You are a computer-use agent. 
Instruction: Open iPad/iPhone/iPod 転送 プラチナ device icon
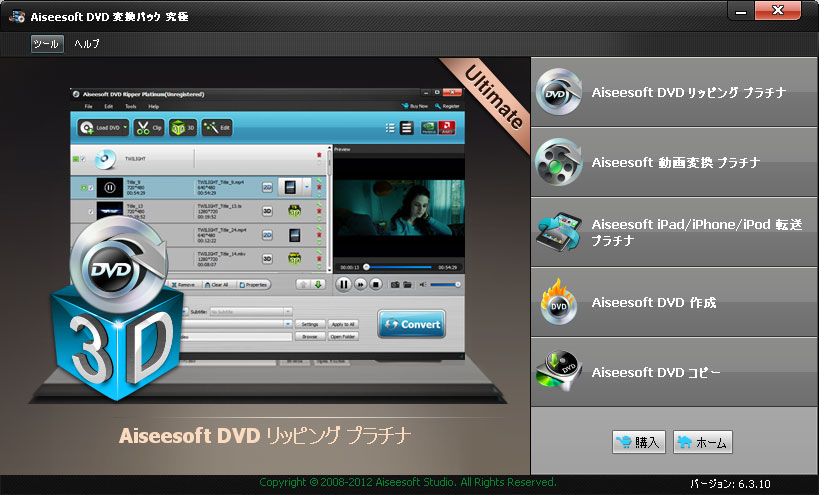click(557, 232)
